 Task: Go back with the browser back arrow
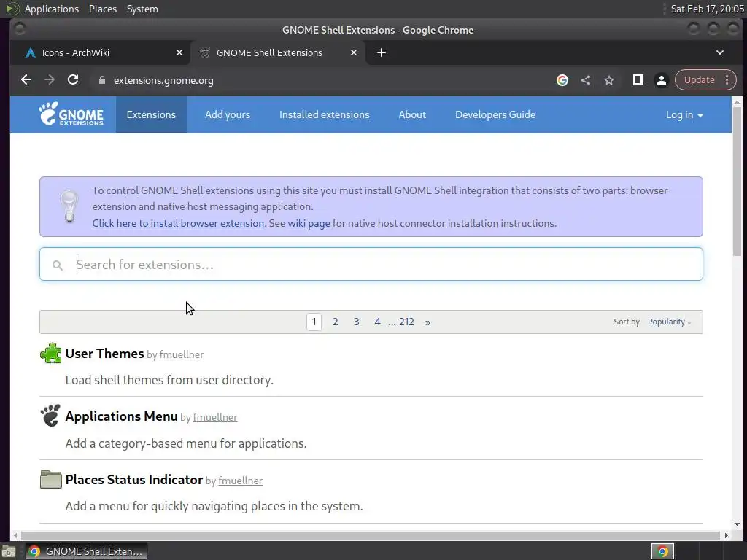pyautogui.click(x=26, y=80)
